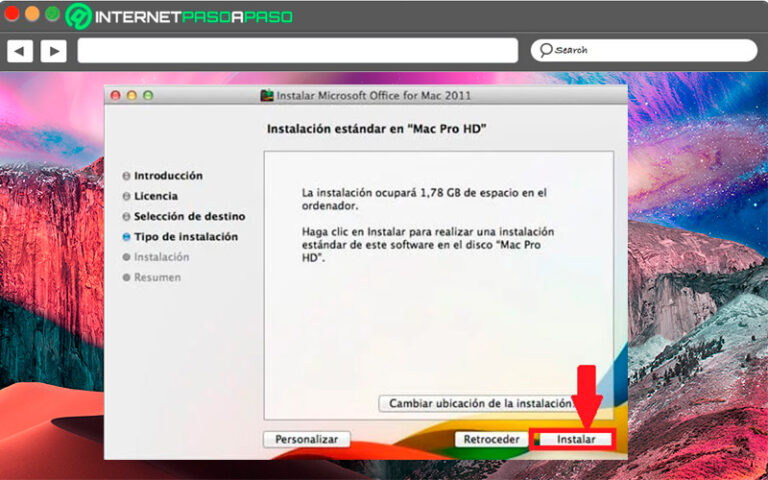Click the installer package icon in title bar
This screenshot has width=768, height=480.
(x=267, y=96)
